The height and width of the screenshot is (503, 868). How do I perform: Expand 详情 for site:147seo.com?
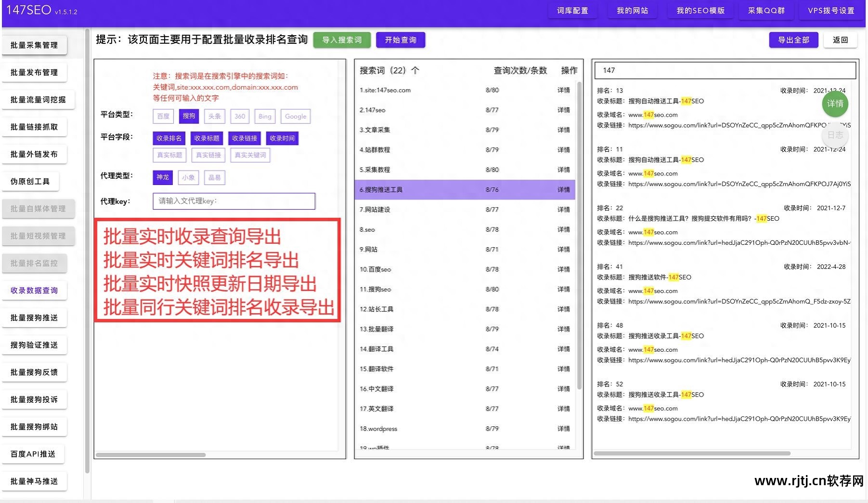pyautogui.click(x=563, y=90)
